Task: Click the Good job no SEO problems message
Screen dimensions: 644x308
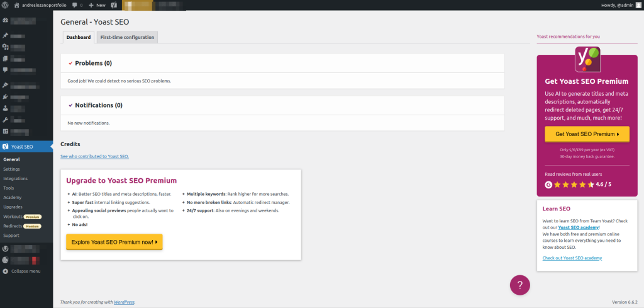Action: (x=119, y=81)
